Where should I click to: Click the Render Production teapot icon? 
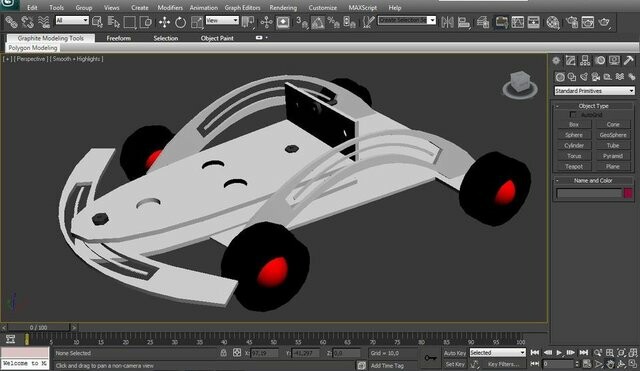pyautogui.click(x=604, y=22)
